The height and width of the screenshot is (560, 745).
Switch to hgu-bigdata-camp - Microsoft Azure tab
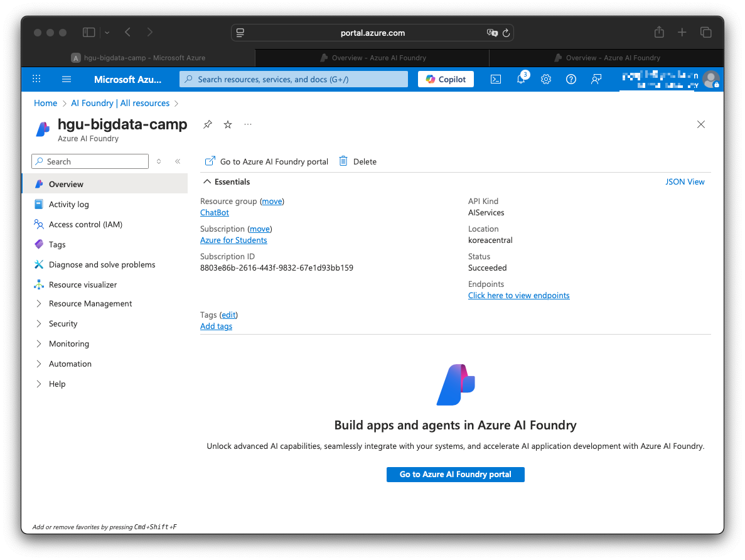tap(138, 58)
